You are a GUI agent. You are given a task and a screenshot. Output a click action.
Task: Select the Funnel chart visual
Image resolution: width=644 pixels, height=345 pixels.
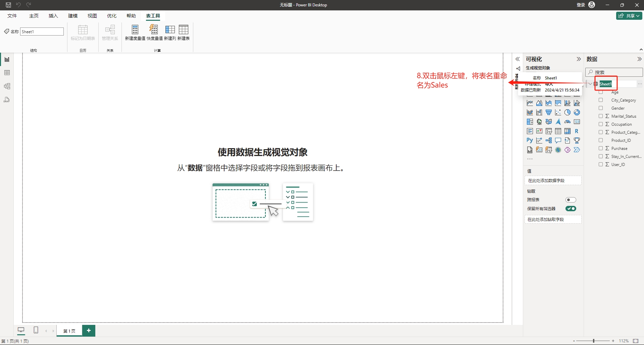coord(549,112)
